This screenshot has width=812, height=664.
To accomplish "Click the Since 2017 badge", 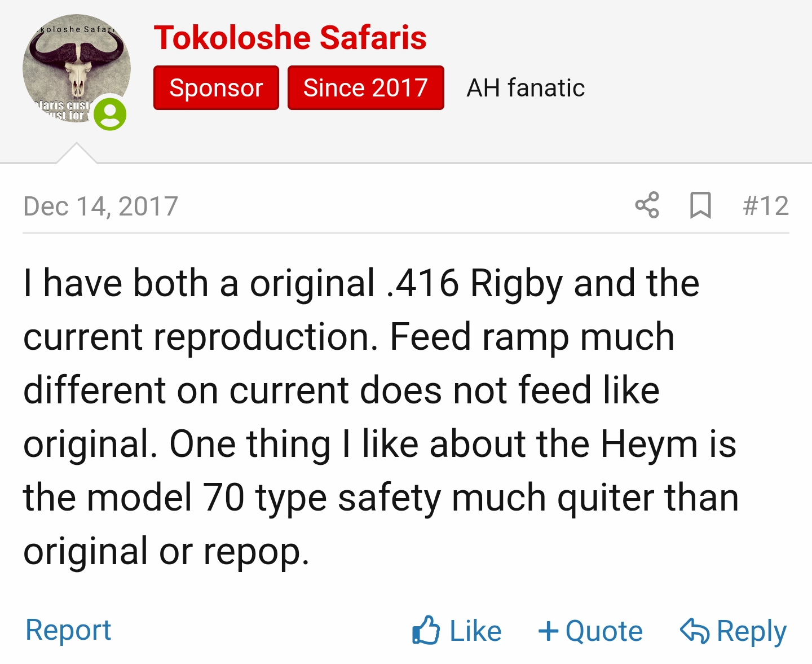I will (x=365, y=87).
